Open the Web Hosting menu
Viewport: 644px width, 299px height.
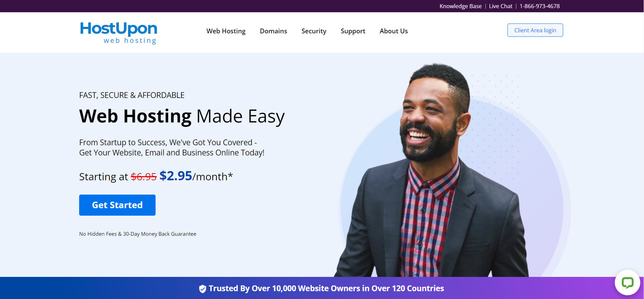click(226, 31)
